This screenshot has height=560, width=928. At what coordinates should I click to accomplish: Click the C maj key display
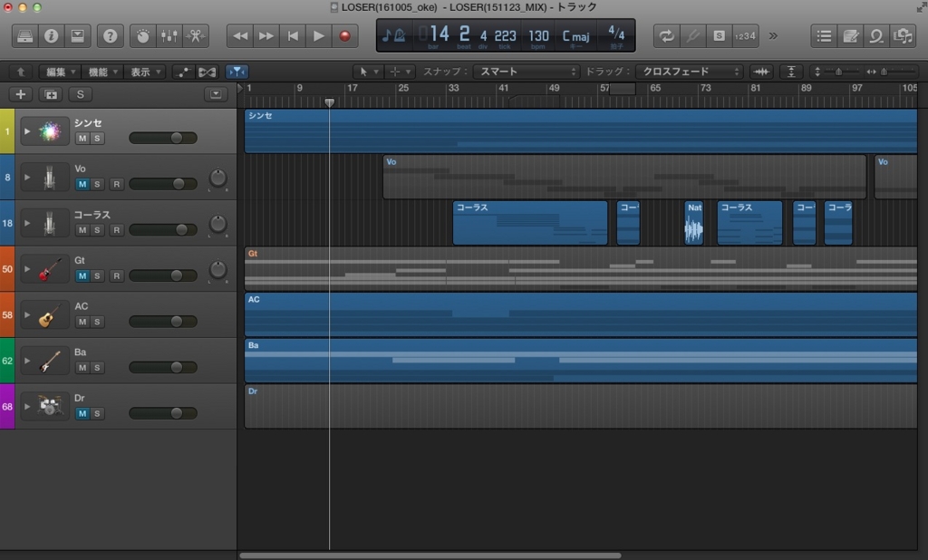[x=575, y=37]
